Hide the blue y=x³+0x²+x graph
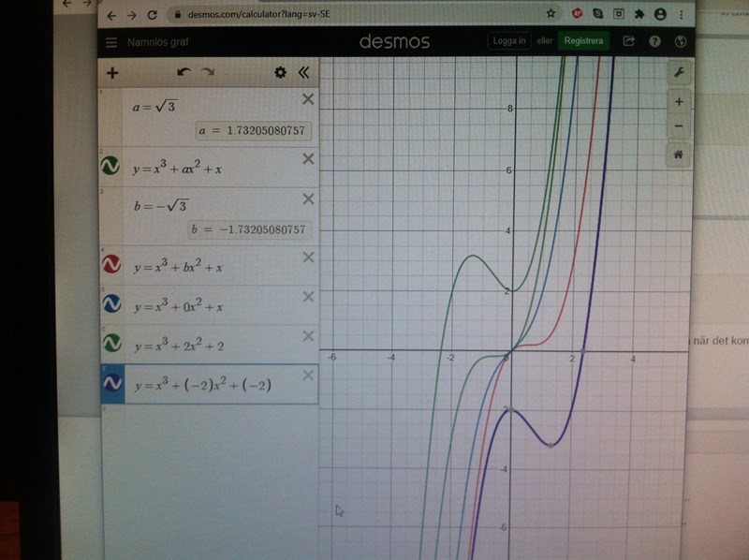Viewport: 749px width, 560px height. [x=111, y=304]
